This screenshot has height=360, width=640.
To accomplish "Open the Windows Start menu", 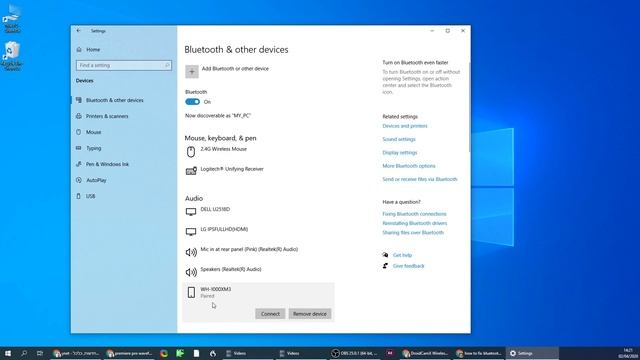I will 8,353.
